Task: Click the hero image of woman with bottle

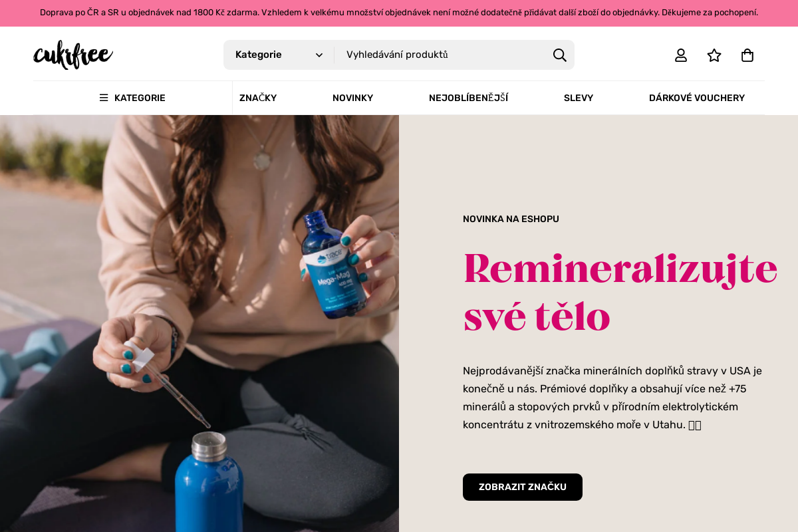Action: (x=199, y=323)
